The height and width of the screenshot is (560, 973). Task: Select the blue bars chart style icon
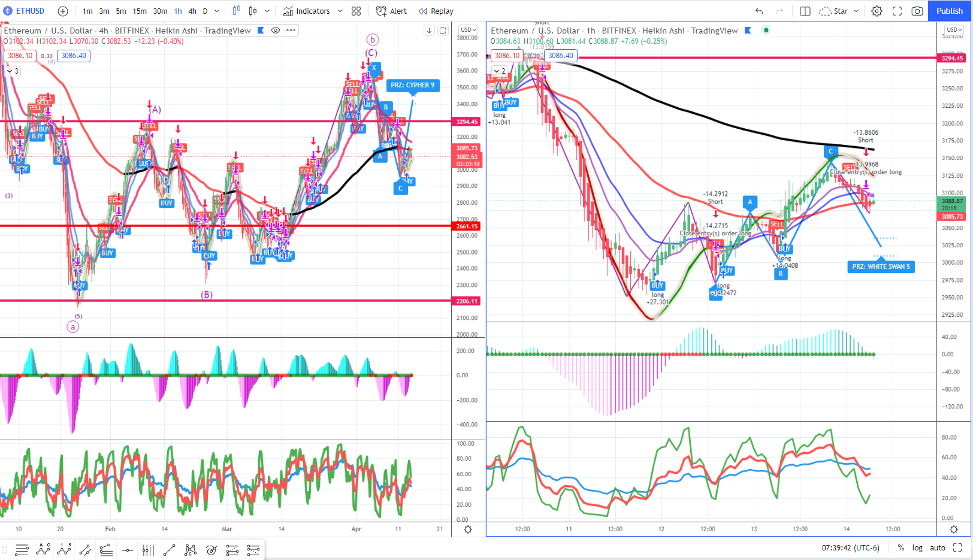(x=236, y=11)
